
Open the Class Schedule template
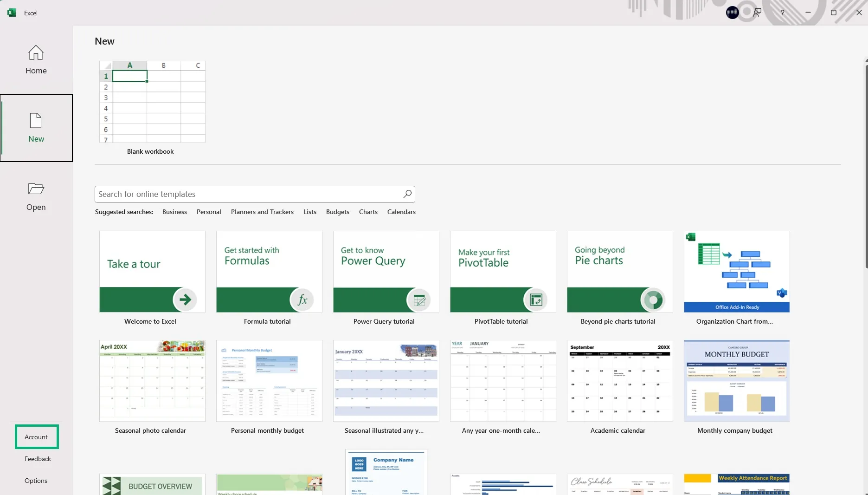pyautogui.click(x=620, y=484)
